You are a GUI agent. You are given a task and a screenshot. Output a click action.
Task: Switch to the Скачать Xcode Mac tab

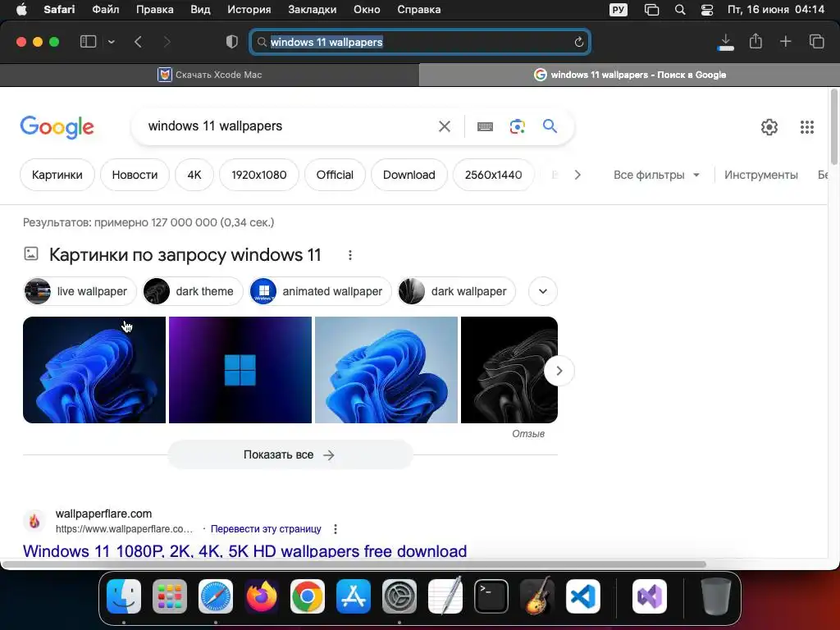click(209, 75)
